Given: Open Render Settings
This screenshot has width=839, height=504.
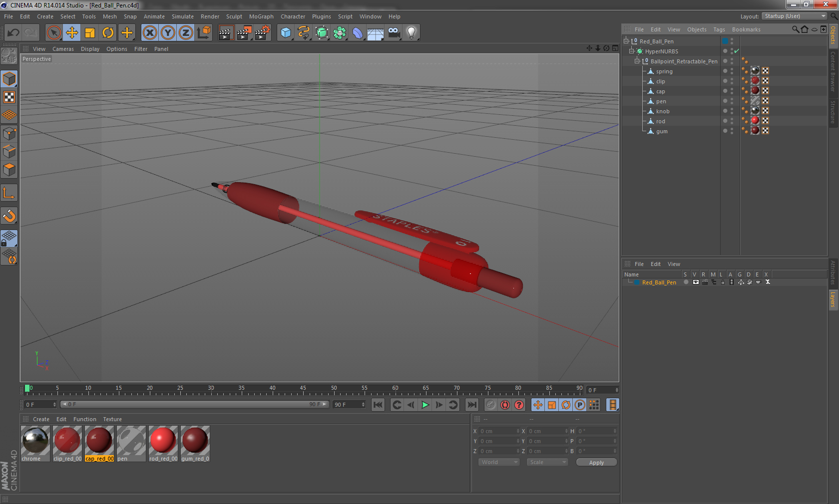Looking at the screenshot, I should 262,33.
